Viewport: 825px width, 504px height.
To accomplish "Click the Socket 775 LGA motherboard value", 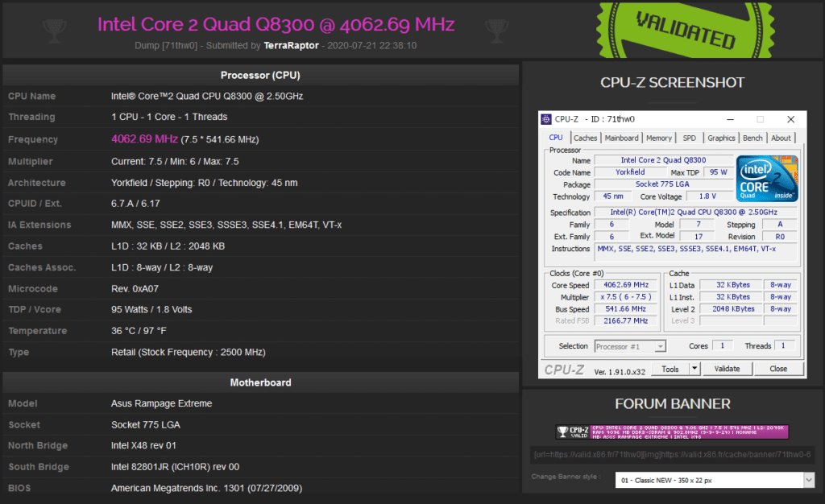I will (145, 424).
